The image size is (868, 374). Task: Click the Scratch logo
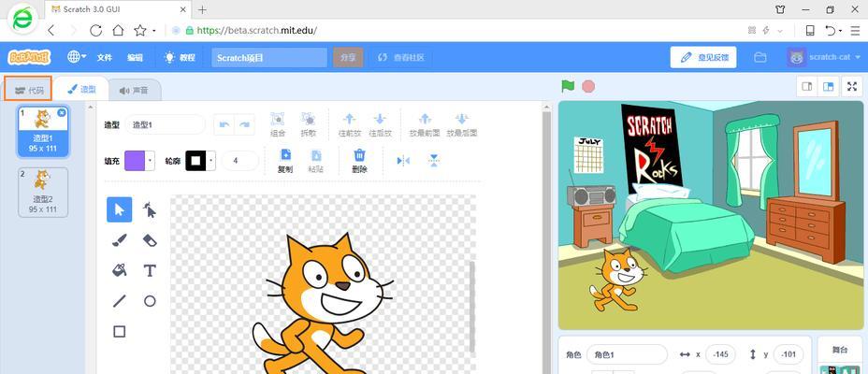click(29, 57)
